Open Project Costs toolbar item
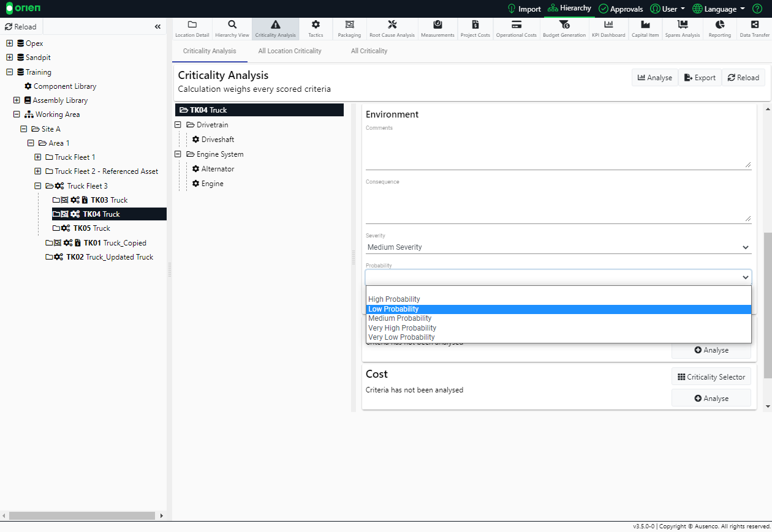The width and height of the screenshot is (772, 532). (x=475, y=29)
